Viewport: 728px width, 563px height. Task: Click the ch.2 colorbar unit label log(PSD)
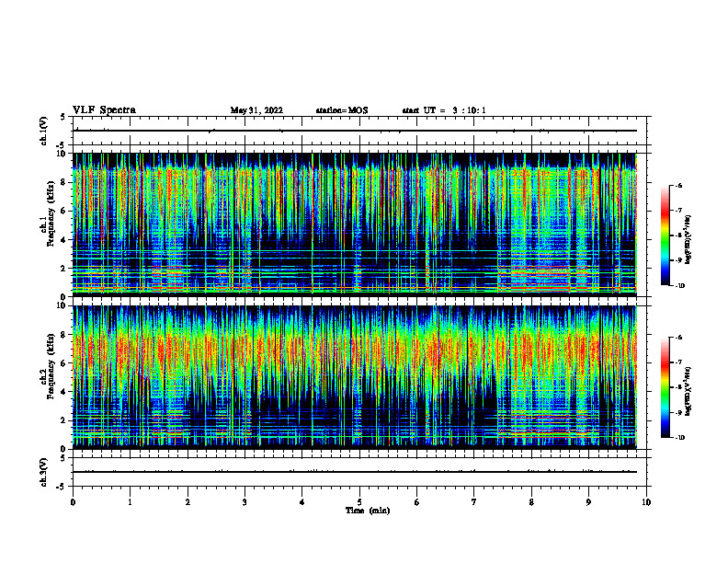pyautogui.click(x=688, y=391)
